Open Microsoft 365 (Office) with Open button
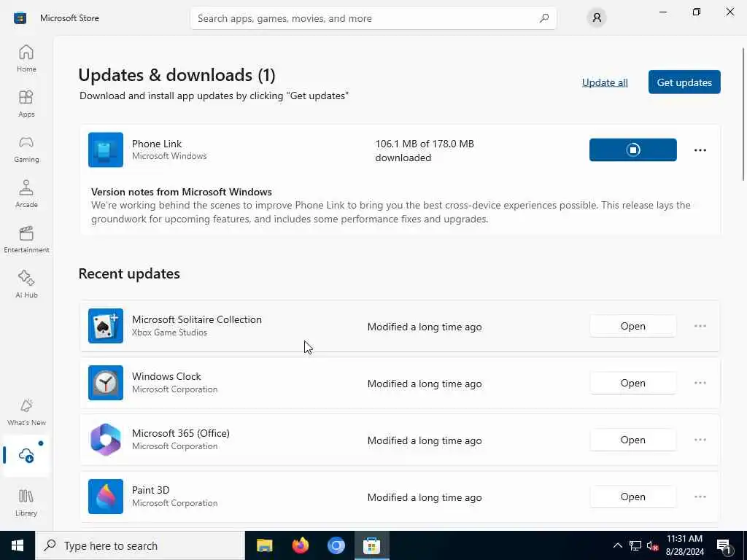The width and height of the screenshot is (747, 560). click(632, 440)
